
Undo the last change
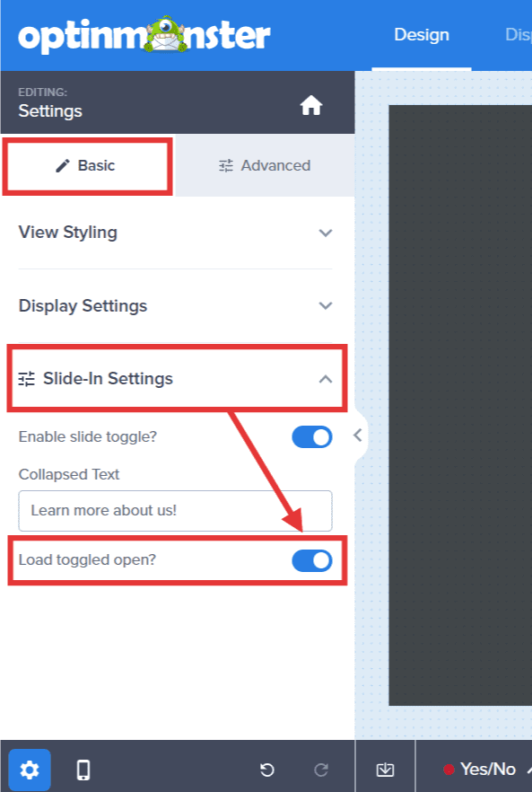[x=267, y=770]
